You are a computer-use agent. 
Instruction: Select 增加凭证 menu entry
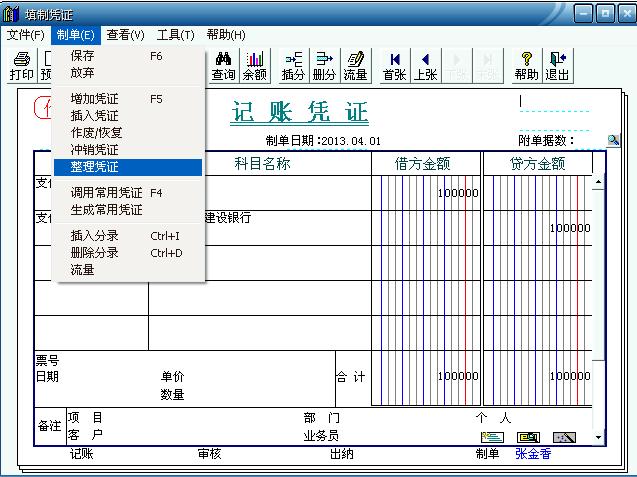click(128, 99)
